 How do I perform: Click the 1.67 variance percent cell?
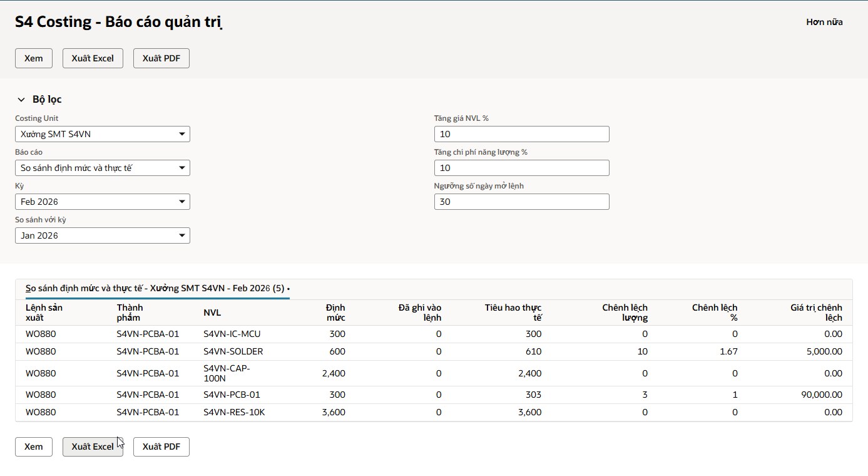(728, 352)
